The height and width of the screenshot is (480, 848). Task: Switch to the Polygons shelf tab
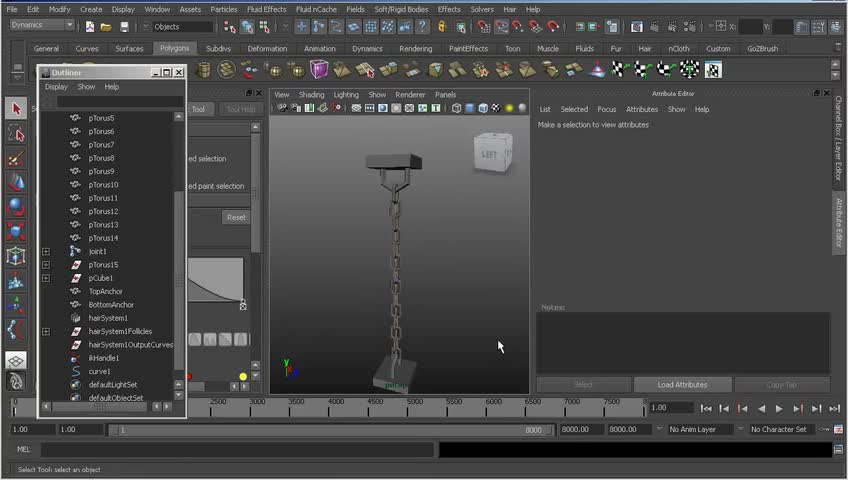(x=175, y=48)
